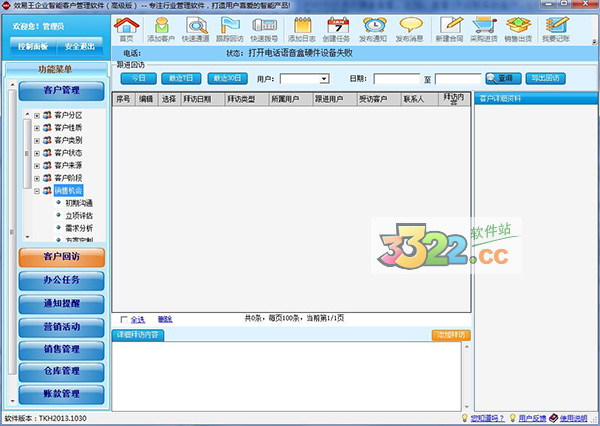Expand the 客户来源 tree node

pos(37,166)
